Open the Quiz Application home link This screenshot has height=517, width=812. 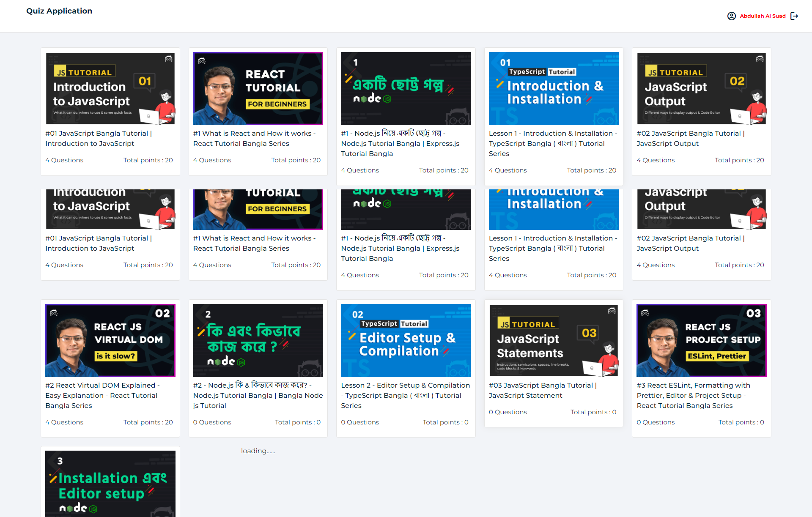pyautogui.click(x=59, y=11)
